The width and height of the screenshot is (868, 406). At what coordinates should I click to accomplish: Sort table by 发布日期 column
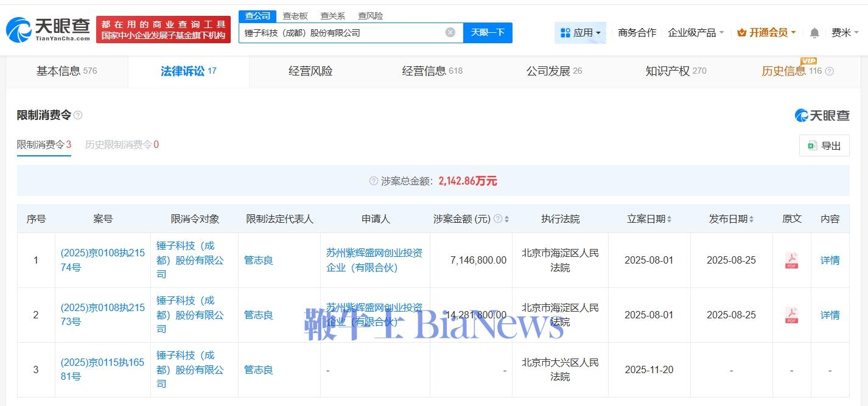(x=751, y=219)
